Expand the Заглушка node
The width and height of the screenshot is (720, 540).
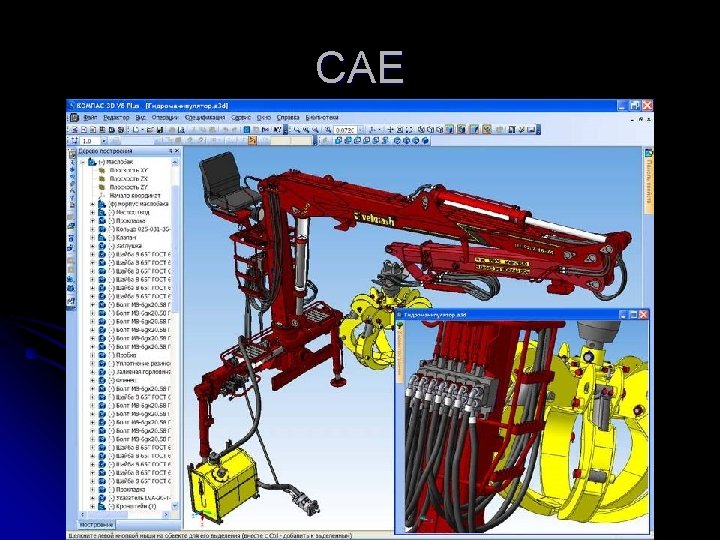93,246
